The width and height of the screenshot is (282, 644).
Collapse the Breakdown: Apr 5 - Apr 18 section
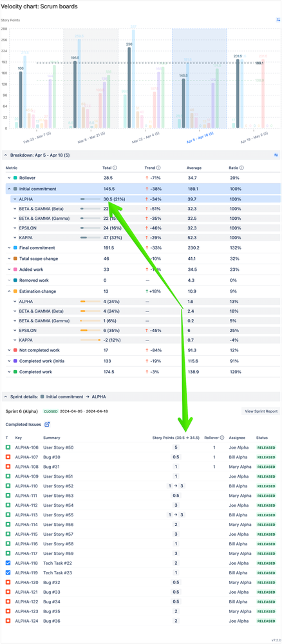click(x=5, y=155)
